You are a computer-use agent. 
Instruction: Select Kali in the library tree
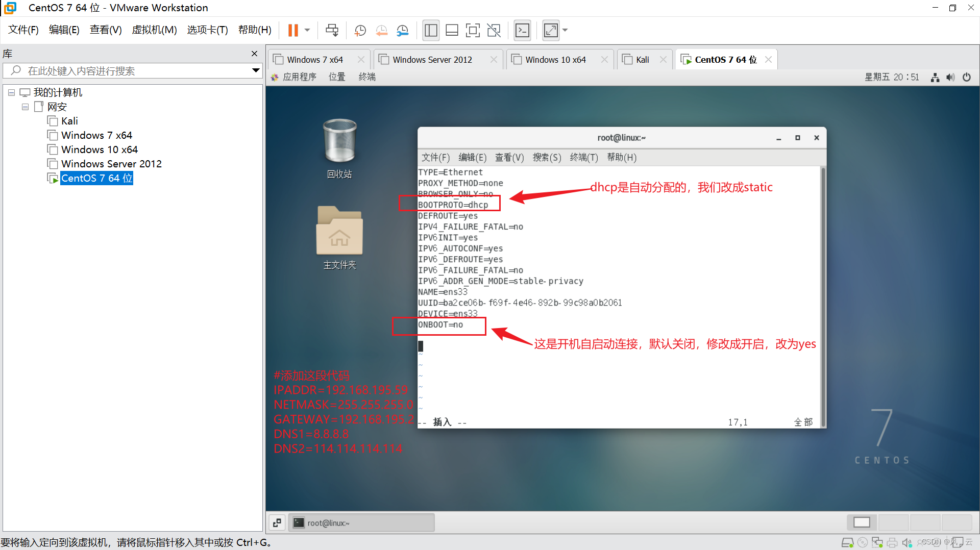tap(69, 121)
